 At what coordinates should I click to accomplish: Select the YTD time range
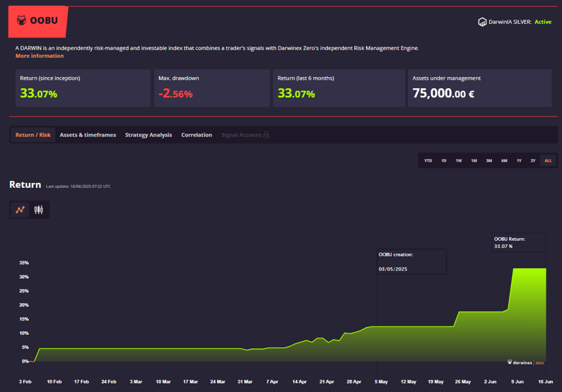click(x=428, y=161)
